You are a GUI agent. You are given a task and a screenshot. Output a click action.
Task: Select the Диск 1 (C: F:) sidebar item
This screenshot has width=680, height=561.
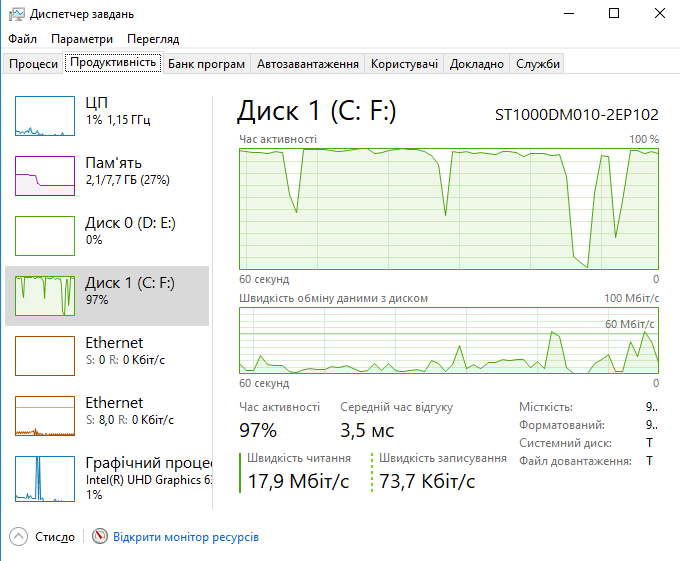coord(107,296)
